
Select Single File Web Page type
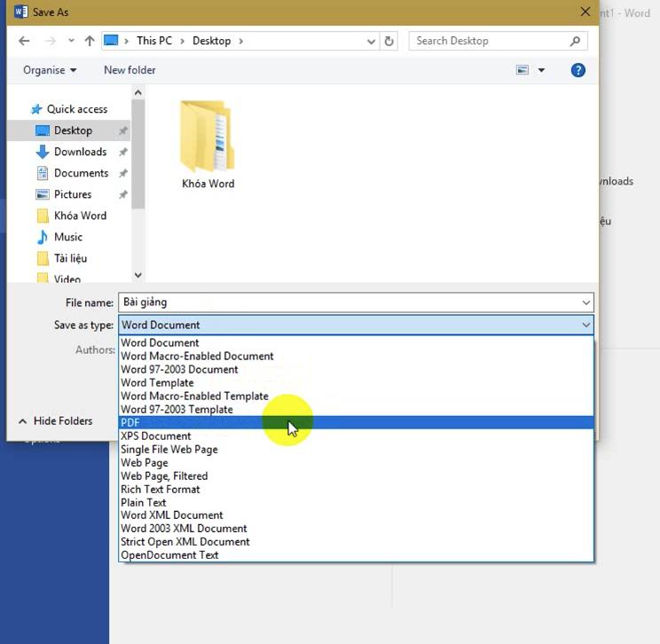[356, 450]
